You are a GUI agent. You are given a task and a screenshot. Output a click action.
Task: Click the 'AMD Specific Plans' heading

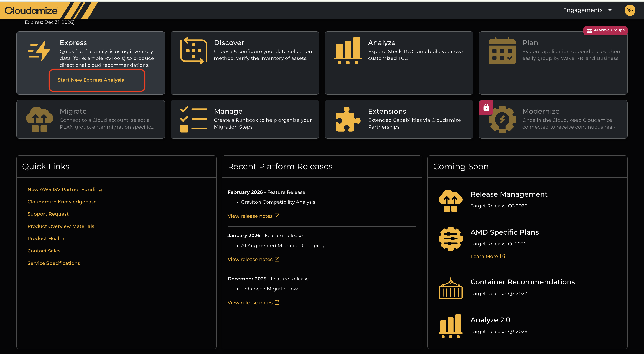[x=505, y=232]
